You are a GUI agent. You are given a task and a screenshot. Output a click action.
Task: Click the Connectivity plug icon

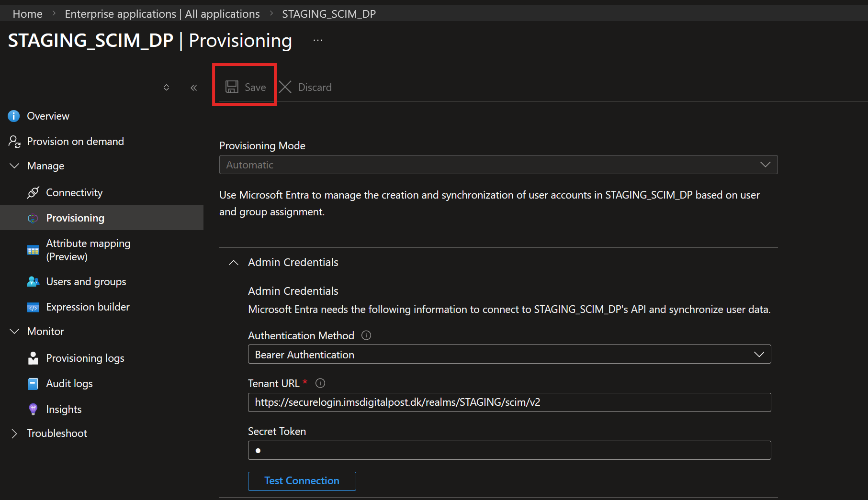click(x=33, y=192)
